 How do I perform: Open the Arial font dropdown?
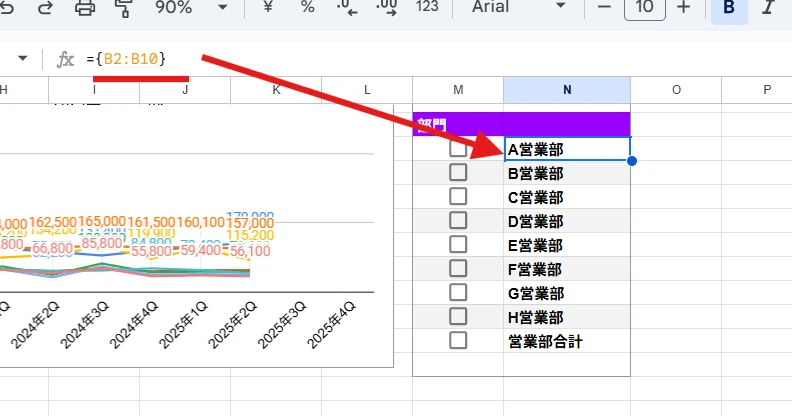point(518,7)
